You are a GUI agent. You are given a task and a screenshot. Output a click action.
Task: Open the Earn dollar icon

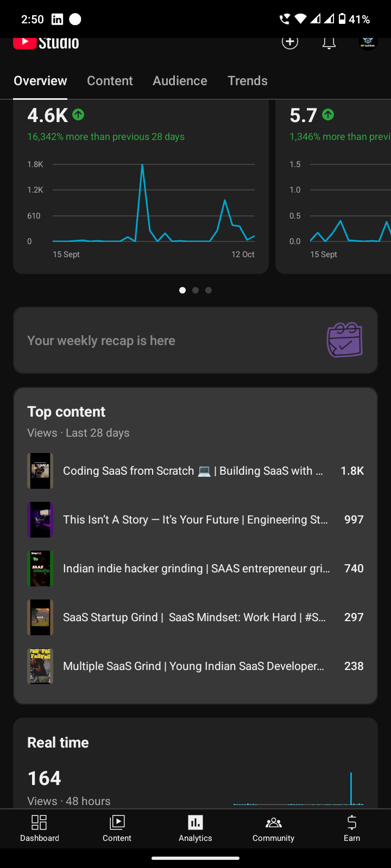[352, 828]
